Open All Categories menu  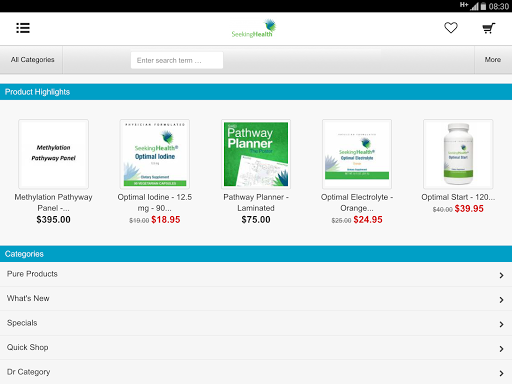click(32, 60)
